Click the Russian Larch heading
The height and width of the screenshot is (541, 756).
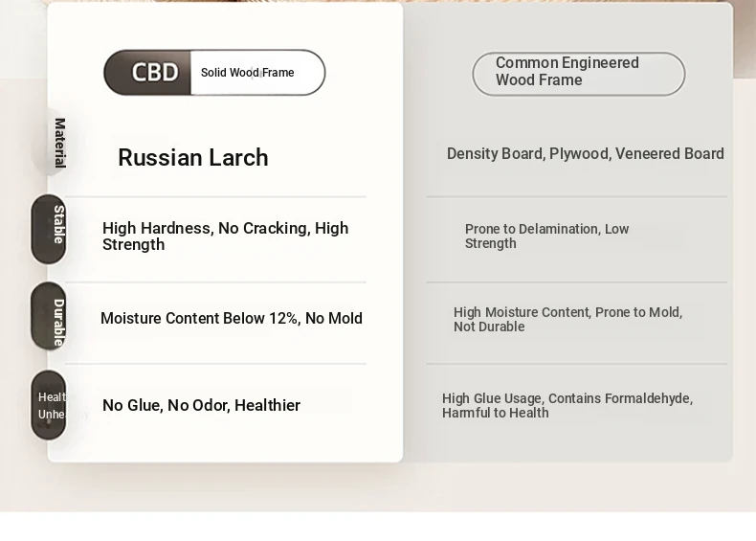(193, 158)
